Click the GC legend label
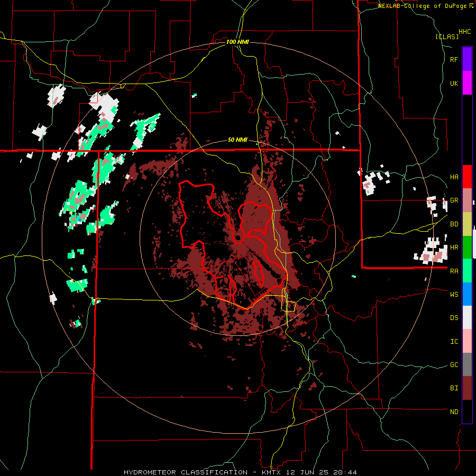 click(454, 364)
